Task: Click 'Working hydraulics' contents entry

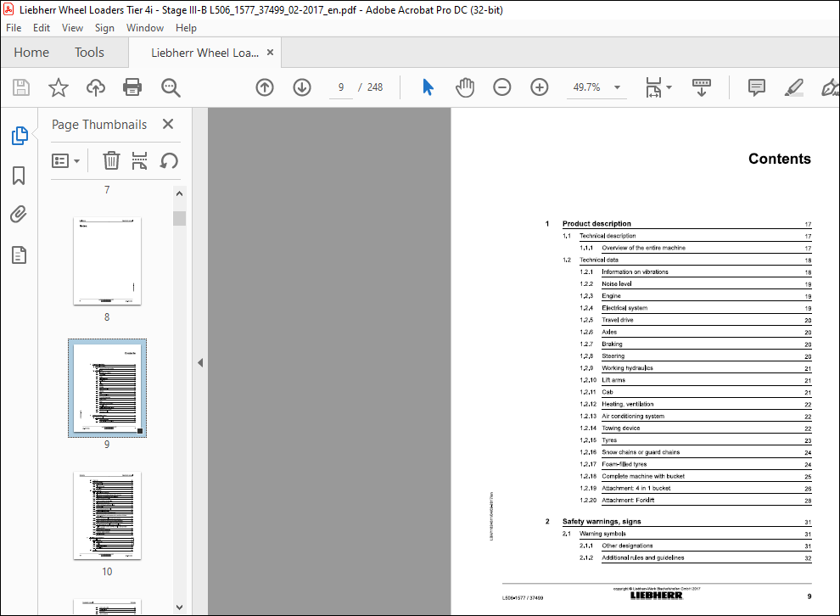Action: click(627, 368)
